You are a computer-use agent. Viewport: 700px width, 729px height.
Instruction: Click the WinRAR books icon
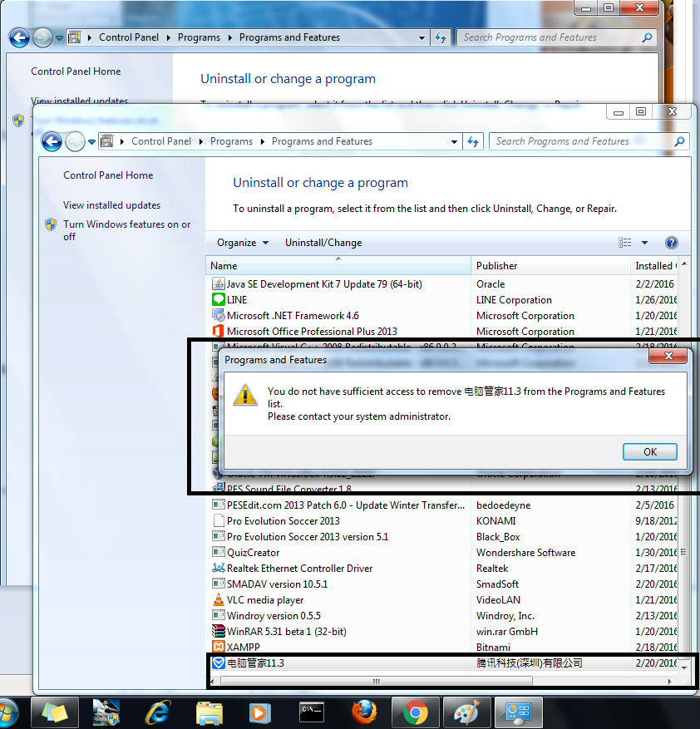coord(218,631)
